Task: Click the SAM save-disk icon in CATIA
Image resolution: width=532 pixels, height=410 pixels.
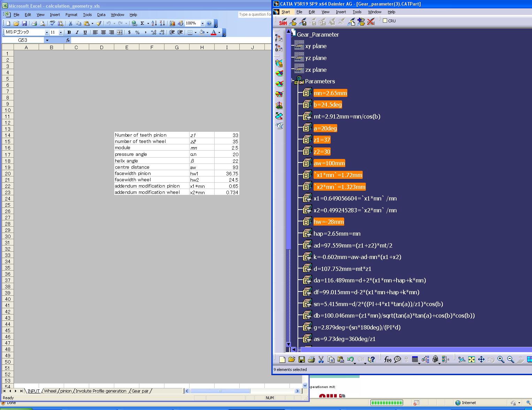Action: point(303,22)
